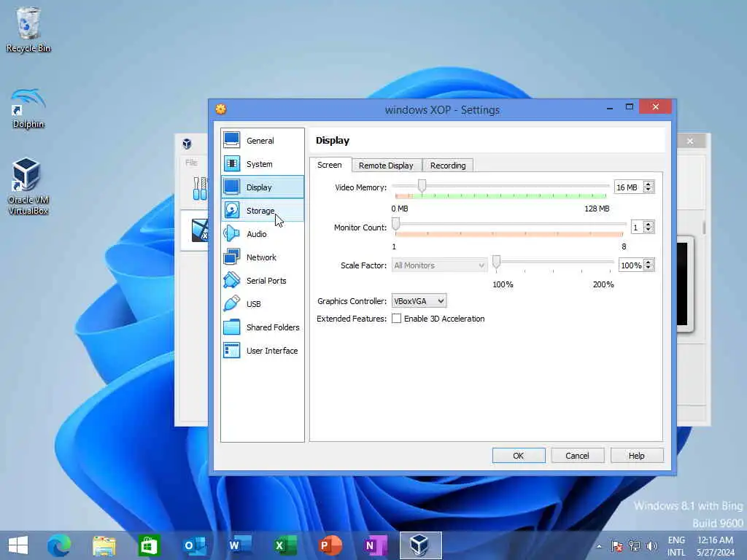747x560 pixels.
Task: Open Recycle Bin desktop icon
Action: pos(28,29)
